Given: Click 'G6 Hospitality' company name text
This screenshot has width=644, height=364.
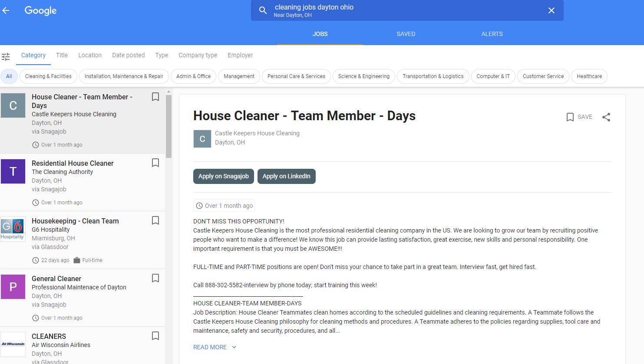Looking at the screenshot, I should tap(51, 230).
